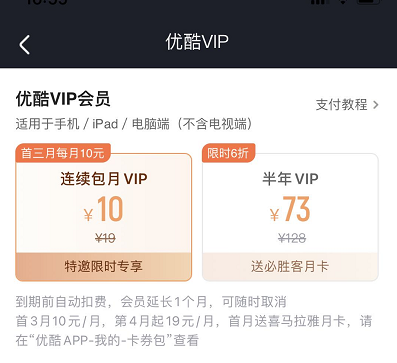
Task: Click the struck-through ¥19 original price
Action: [x=105, y=238]
